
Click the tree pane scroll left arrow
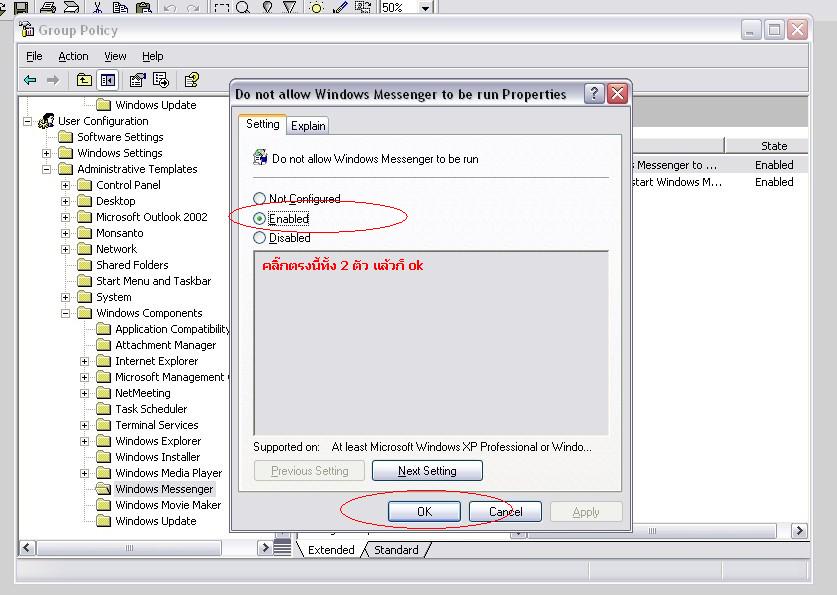27,548
